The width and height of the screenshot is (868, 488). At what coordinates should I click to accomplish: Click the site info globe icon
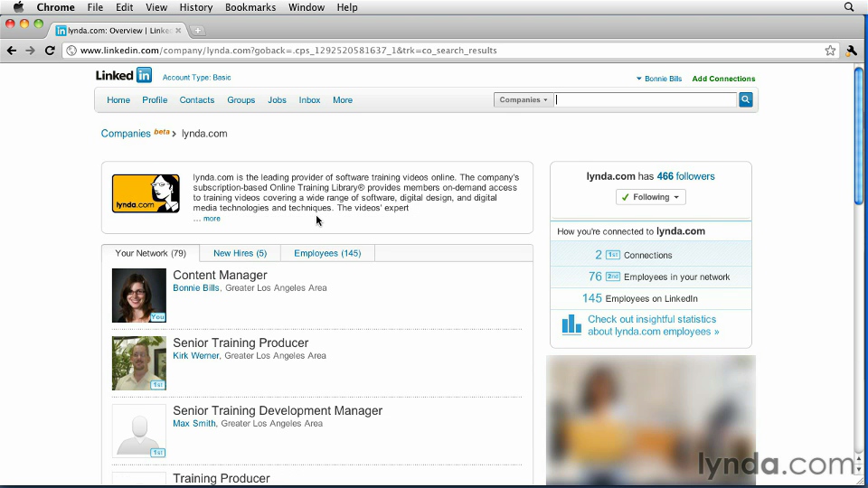[x=71, y=51]
